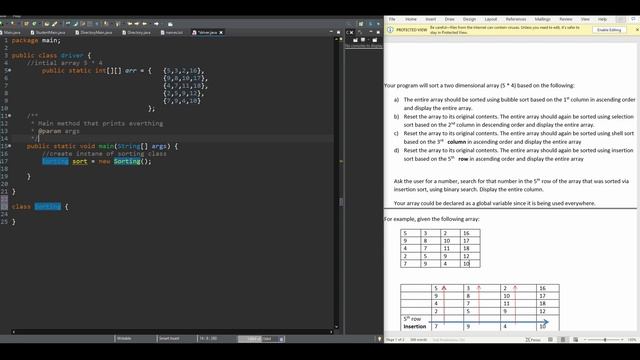The image size is (640, 360).
Task: Open the Layout ribbon tab in Word
Action: tap(491, 19)
